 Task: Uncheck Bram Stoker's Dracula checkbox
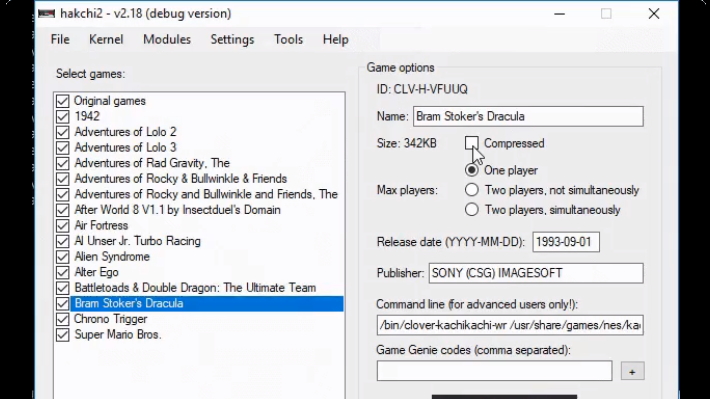pyautogui.click(x=62, y=303)
